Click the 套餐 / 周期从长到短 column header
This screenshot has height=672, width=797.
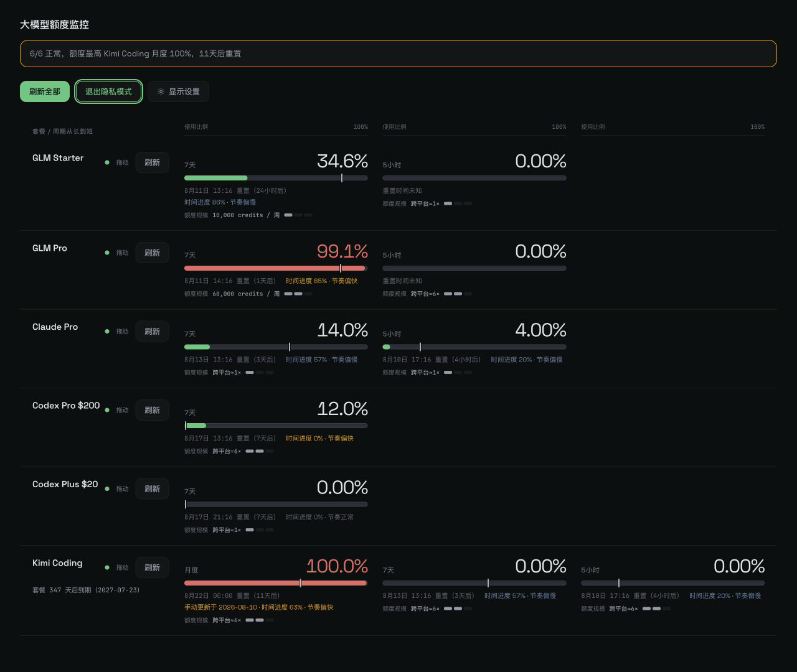(x=62, y=131)
